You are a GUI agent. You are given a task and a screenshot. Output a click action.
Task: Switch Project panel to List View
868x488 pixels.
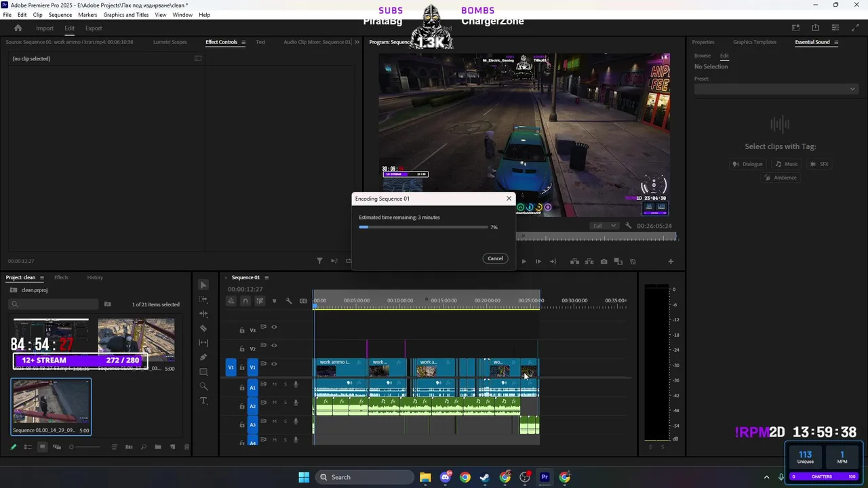(x=28, y=447)
